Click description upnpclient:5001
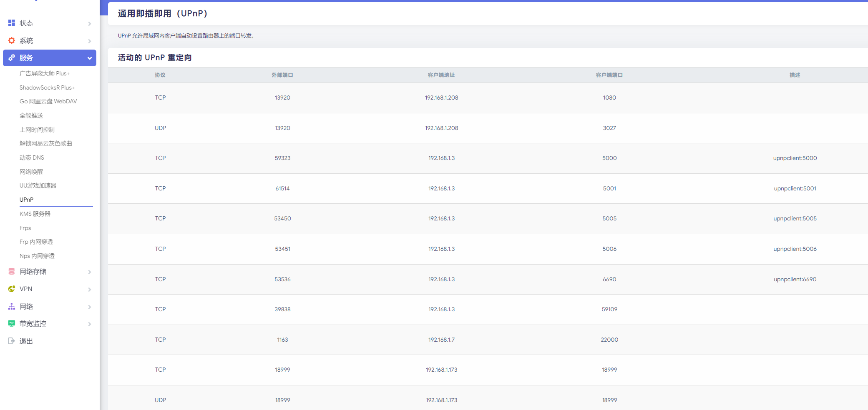Viewport: 868px width, 410px height. click(795, 188)
